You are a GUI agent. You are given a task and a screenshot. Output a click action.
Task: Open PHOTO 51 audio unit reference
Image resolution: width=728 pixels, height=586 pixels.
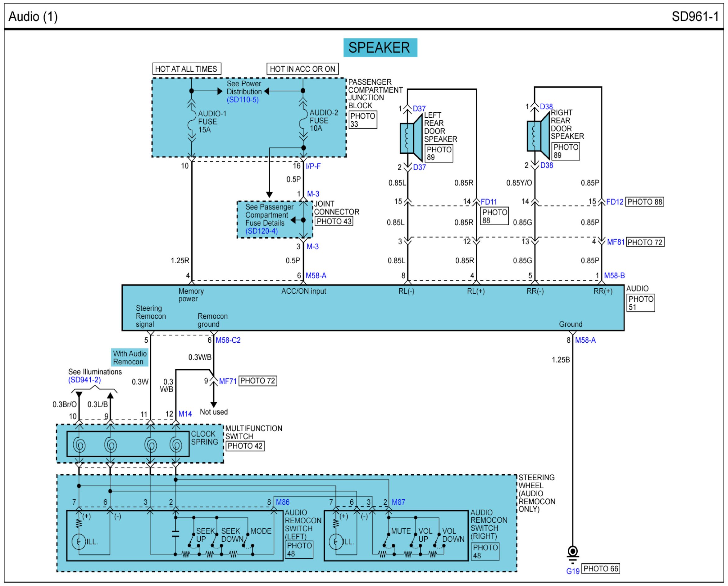click(x=641, y=303)
